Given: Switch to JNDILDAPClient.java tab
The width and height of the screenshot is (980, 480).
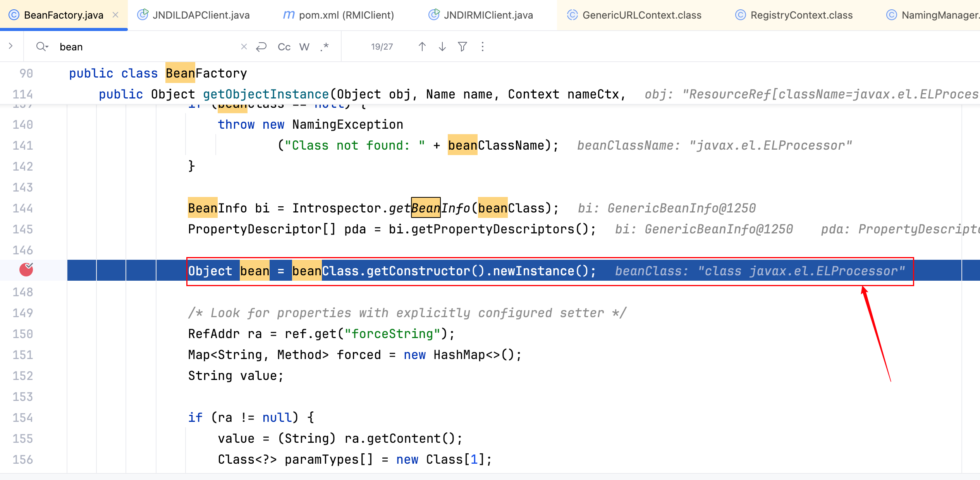Looking at the screenshot, I should tap(194, 15).
